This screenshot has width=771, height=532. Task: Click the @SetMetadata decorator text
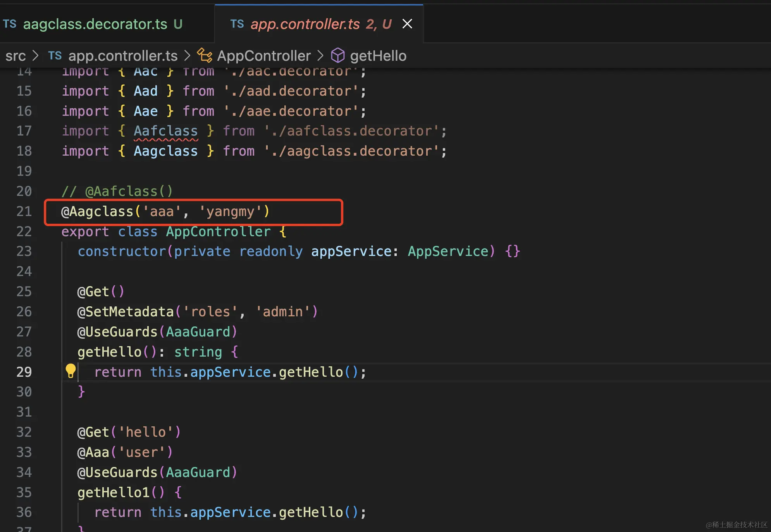[126, 312]
